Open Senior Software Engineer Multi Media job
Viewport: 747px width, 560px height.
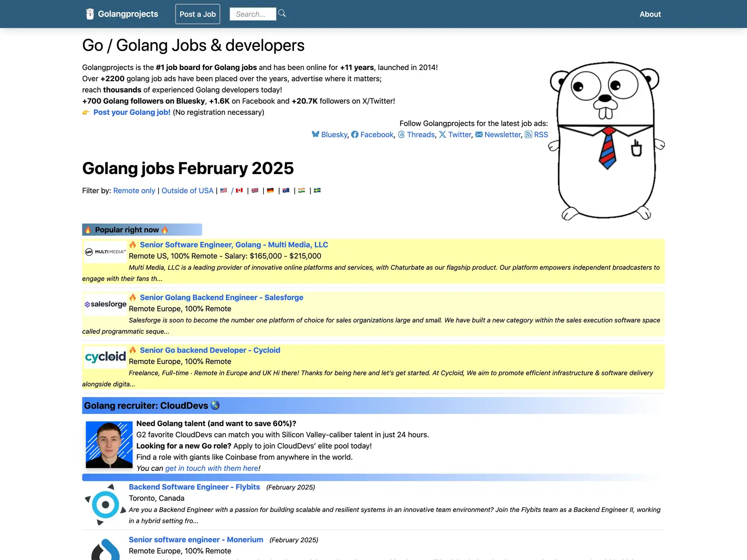(234, 245)
